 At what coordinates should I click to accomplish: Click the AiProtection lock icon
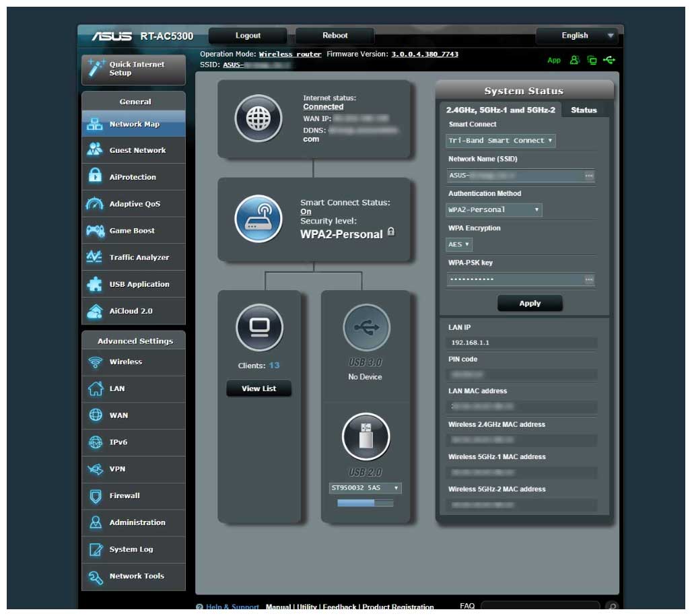click(x=95, y=176)
